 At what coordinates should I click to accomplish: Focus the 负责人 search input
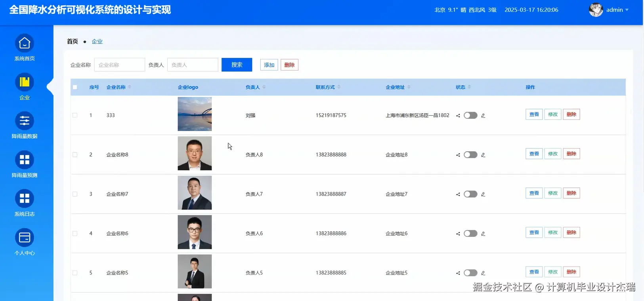click(x=193, y=65)
